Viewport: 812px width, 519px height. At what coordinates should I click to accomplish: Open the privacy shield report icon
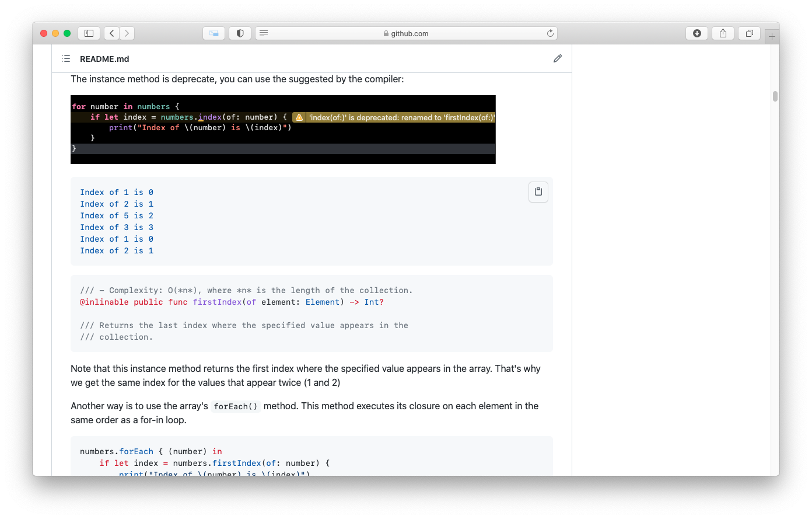coord(240,33)
